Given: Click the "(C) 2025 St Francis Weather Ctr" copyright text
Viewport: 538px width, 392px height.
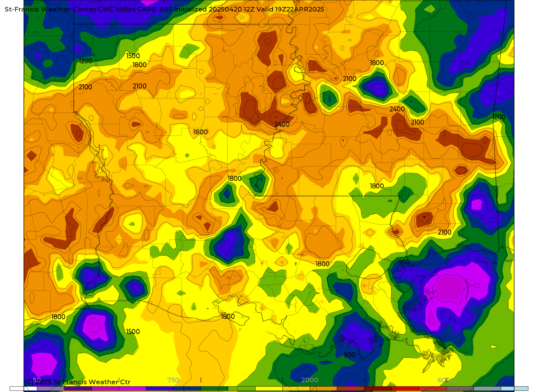Looking at the screenshot, I should 77,382.
